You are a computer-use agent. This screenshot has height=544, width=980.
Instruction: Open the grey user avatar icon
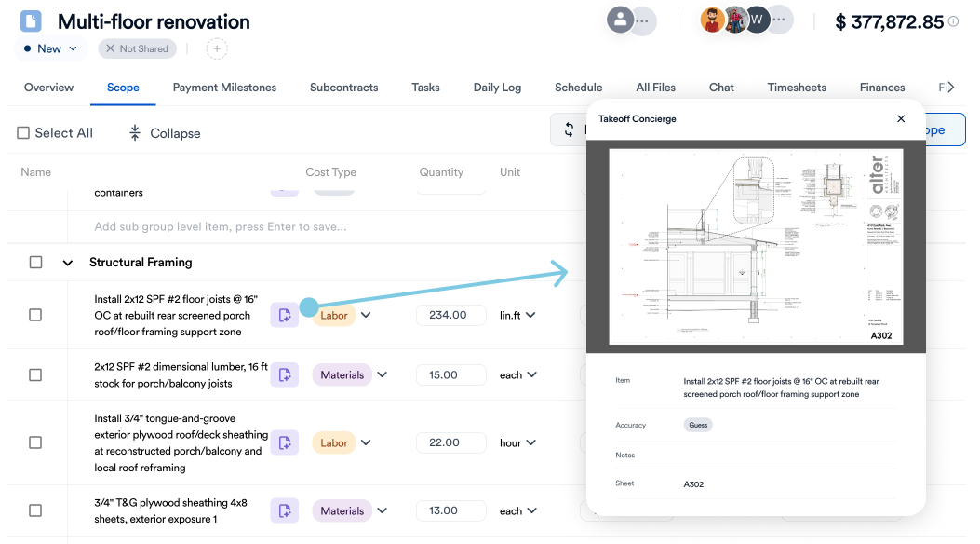tap(620, 20)
